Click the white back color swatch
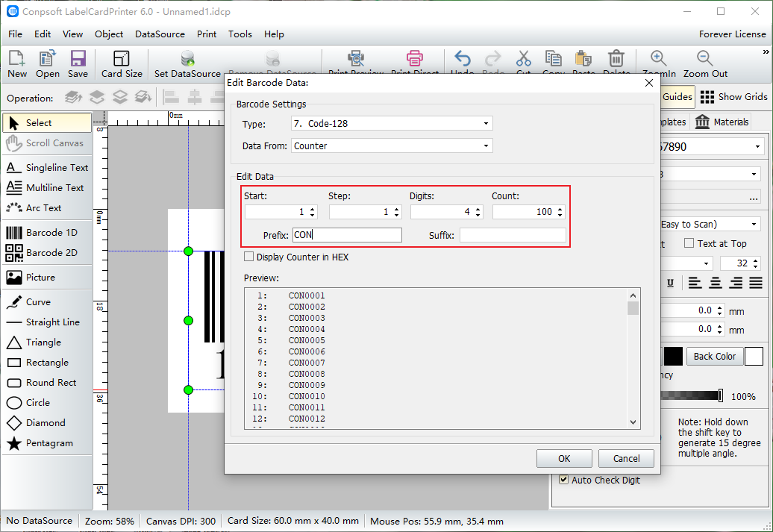The width and height of the screenshot is (773, 532). tap(754, 356)
